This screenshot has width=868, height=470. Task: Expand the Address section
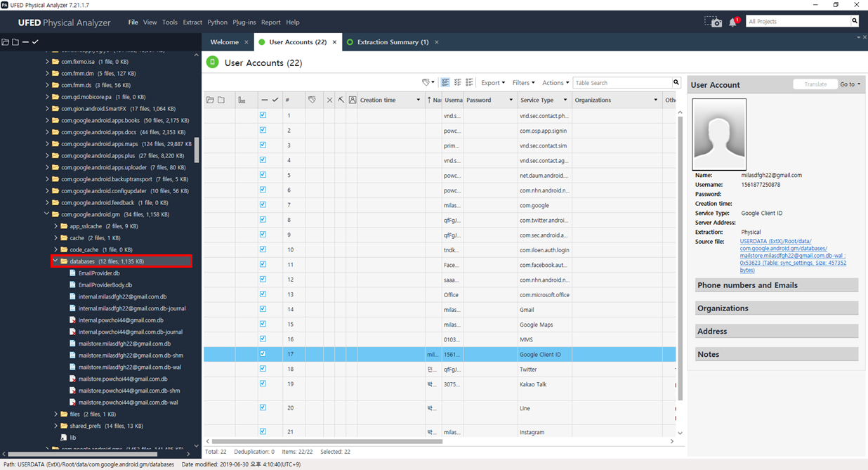coord(776,332)
